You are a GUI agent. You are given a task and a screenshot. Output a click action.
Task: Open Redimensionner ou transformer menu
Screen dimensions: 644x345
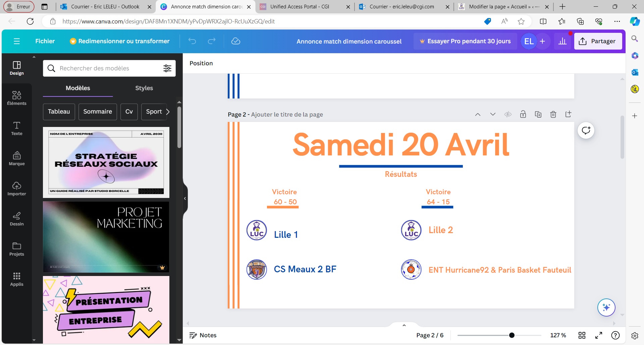click(x=120, y=41)
